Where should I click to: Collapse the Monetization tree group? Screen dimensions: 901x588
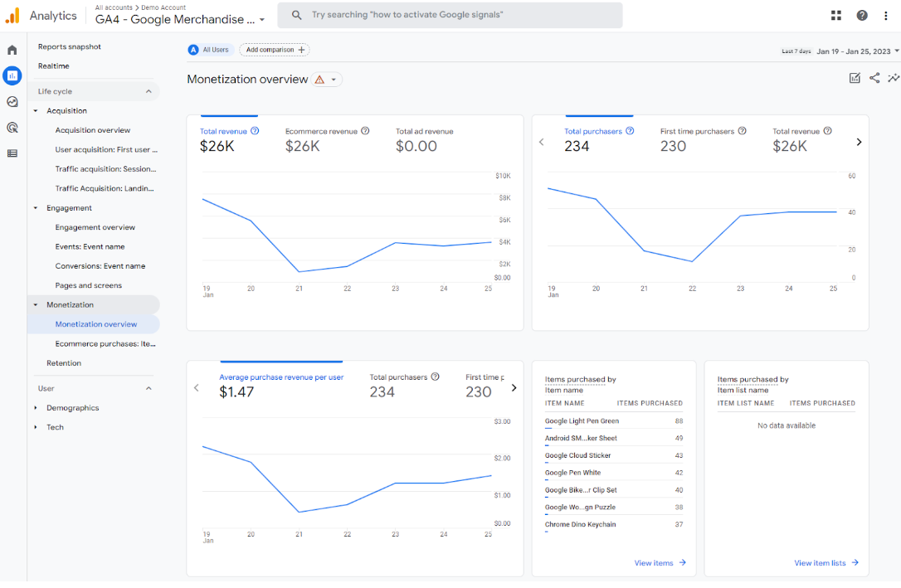click(36, 305)
